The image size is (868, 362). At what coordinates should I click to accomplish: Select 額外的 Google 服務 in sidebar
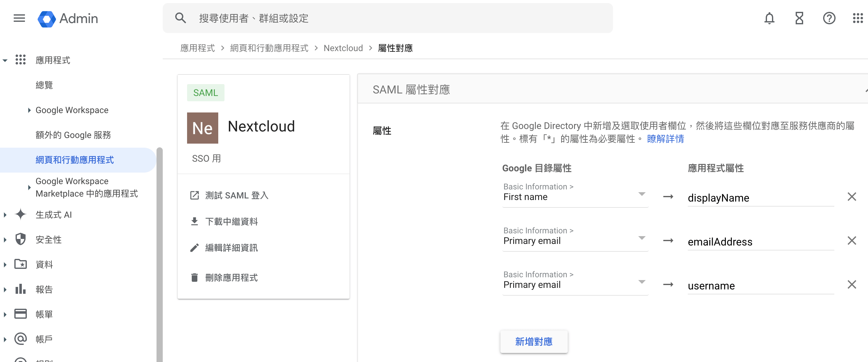(x=73, y=135)
